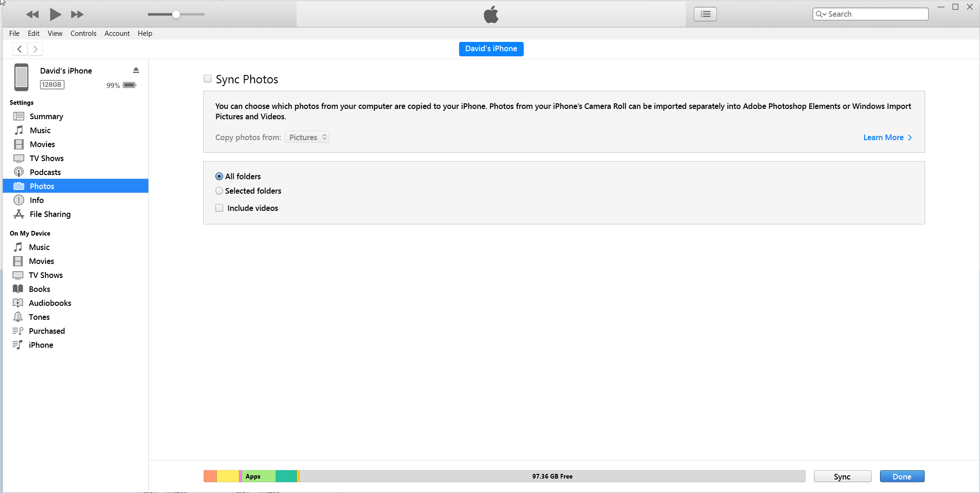Open Movies icon under On My Device
Screen dimensions: 980x493
[x=18, y=261]
